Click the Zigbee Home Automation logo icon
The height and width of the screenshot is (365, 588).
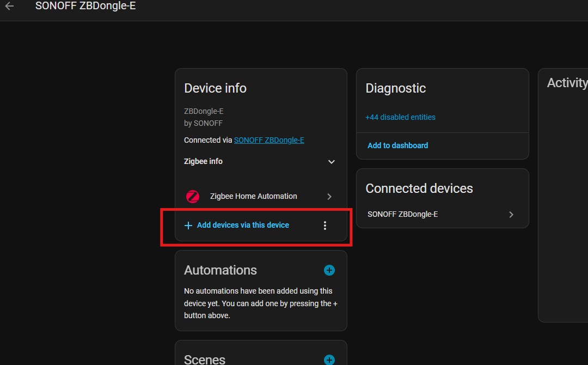coord(193,197)
